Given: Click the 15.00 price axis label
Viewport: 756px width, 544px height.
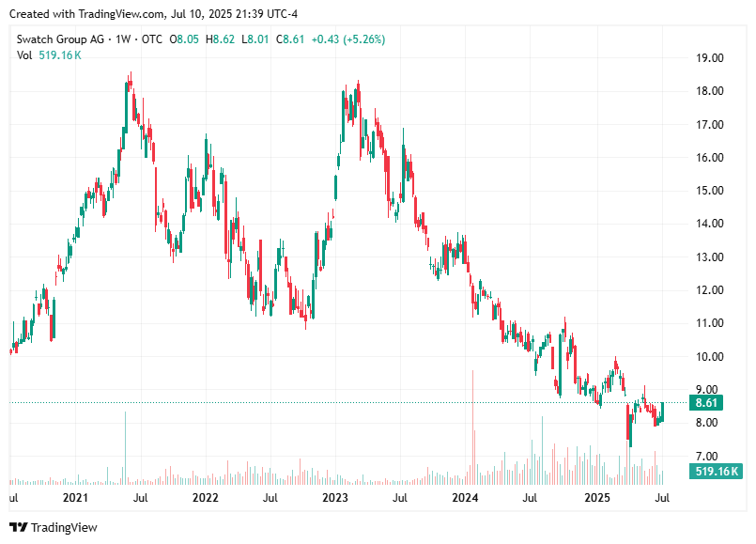Looking at the screenshot, I should [710, 191].
